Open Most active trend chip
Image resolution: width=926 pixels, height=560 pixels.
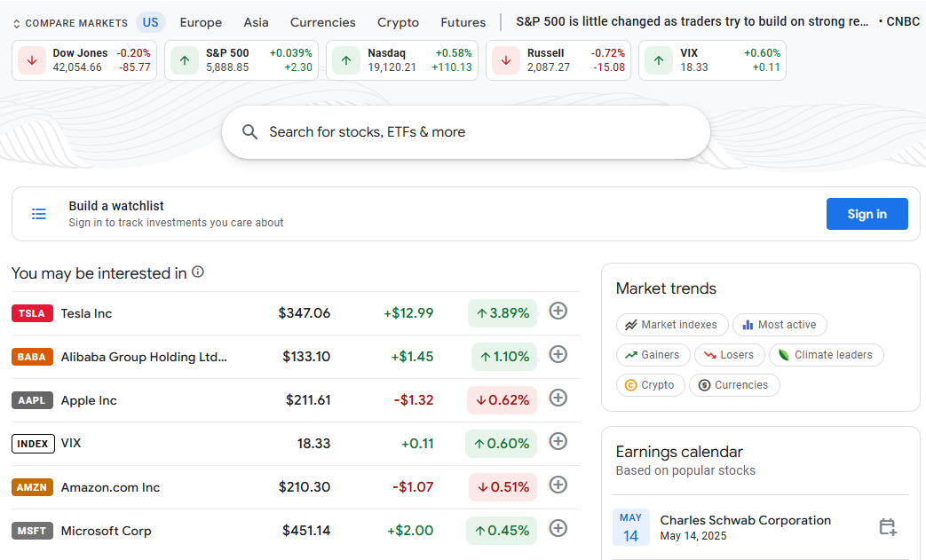coord(780,325)
